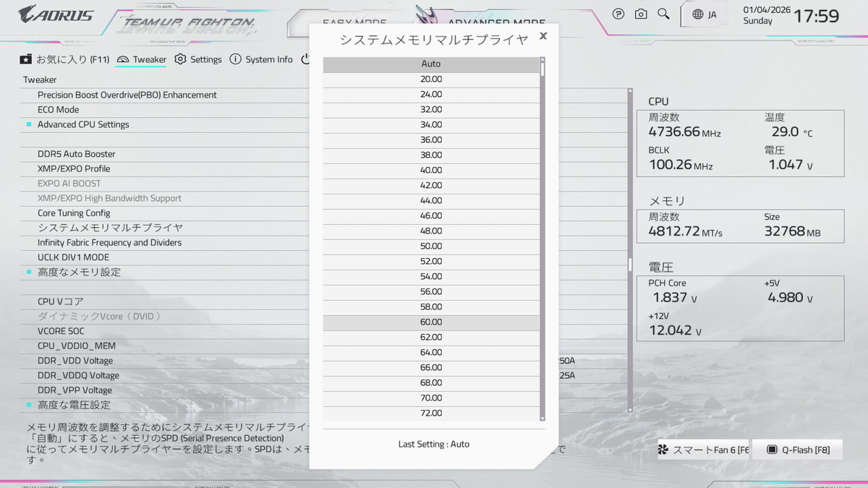Expand the 高度なメモリ設定 submenu
Screen dimensions: 868x488
[79, 273]
